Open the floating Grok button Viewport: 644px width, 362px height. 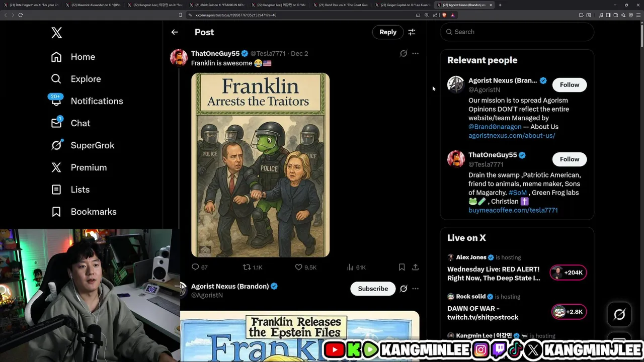tap(619, 315)
